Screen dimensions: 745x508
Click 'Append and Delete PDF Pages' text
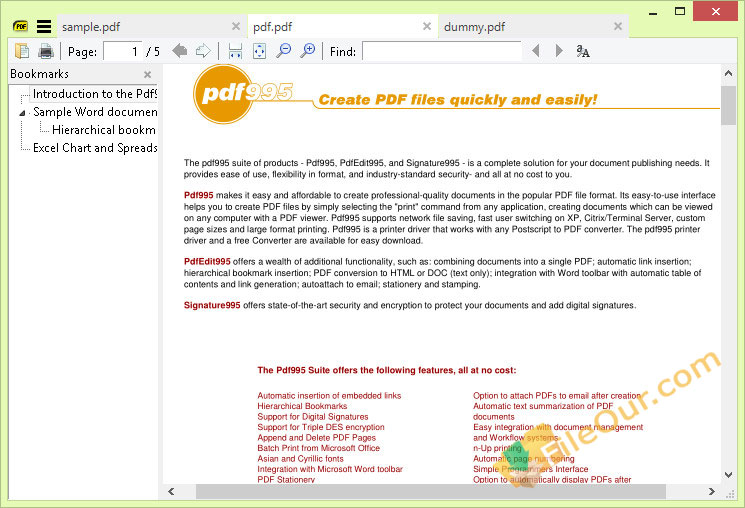(316, 438)
